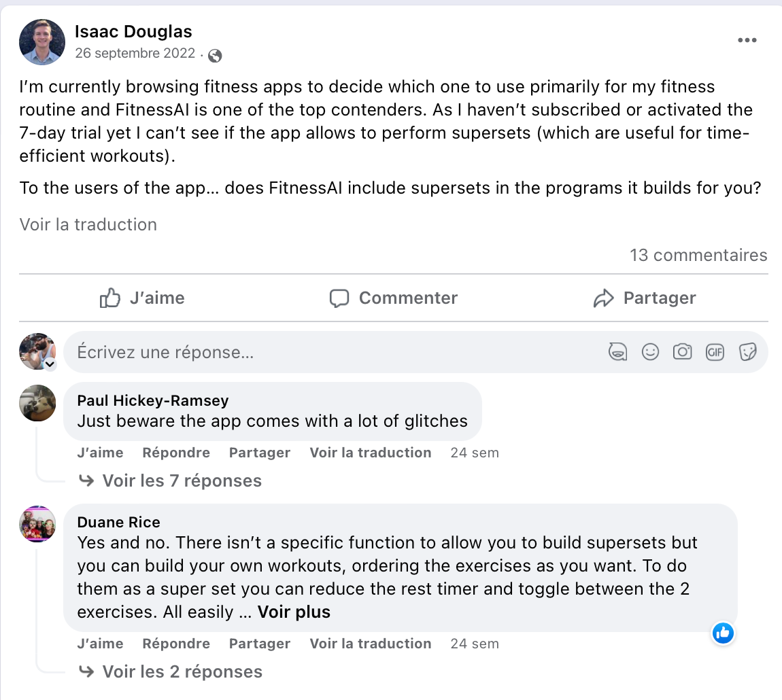Share the post with Partager button
This screenshot has width=782, height=700.
tap(645, 298)
